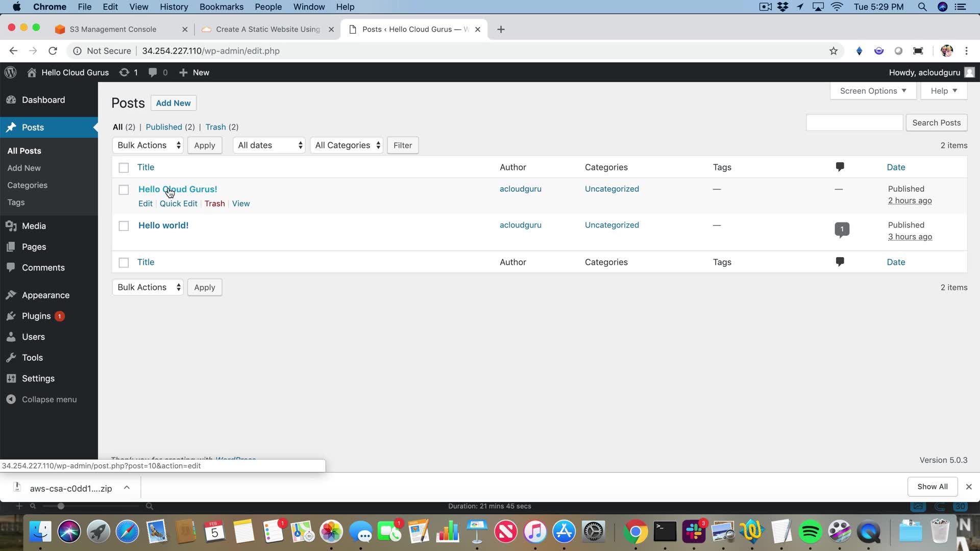Reload the page with the refresh icon
980x551 pixels.
tap(53, 51)
